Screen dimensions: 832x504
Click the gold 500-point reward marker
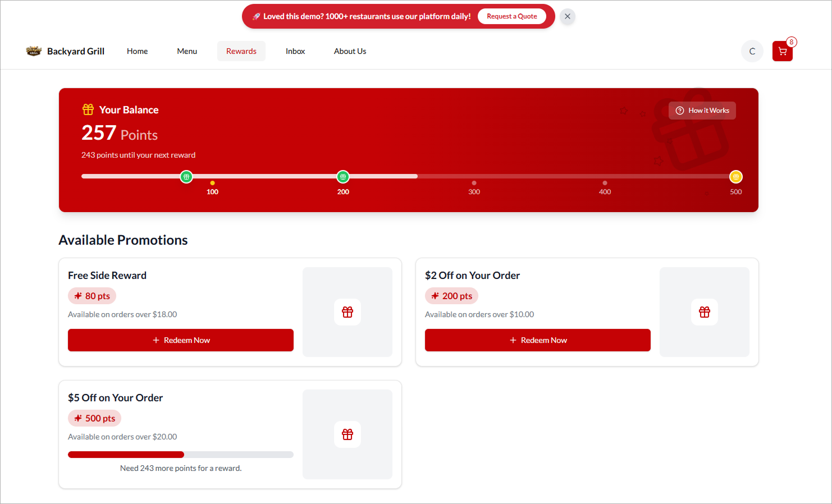pos(735,177)
